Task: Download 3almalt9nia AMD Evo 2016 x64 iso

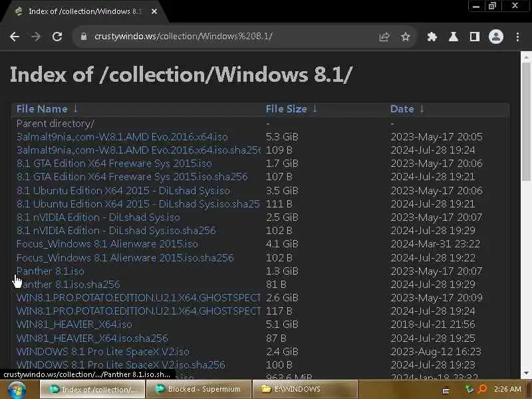Action: (122, 137)
